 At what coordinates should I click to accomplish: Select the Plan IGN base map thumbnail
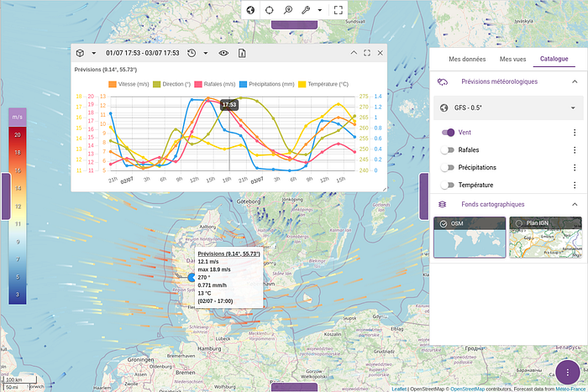546,238
